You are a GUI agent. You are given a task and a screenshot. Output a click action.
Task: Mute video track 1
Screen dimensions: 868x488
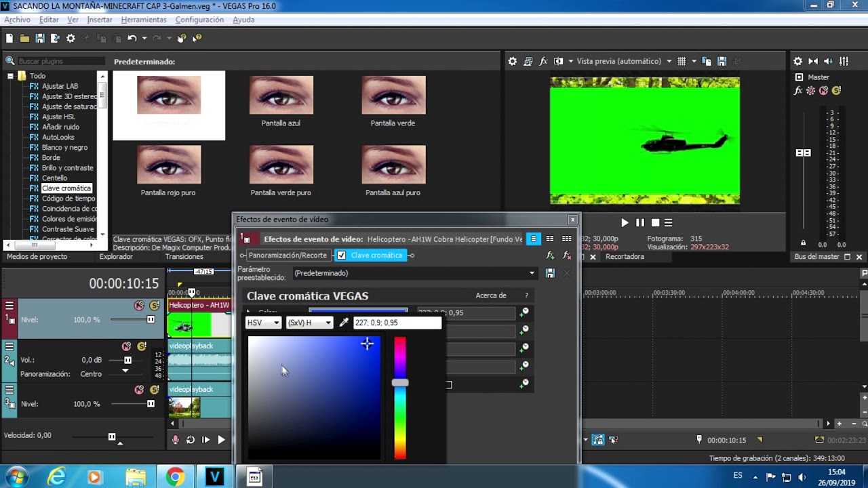139,306
